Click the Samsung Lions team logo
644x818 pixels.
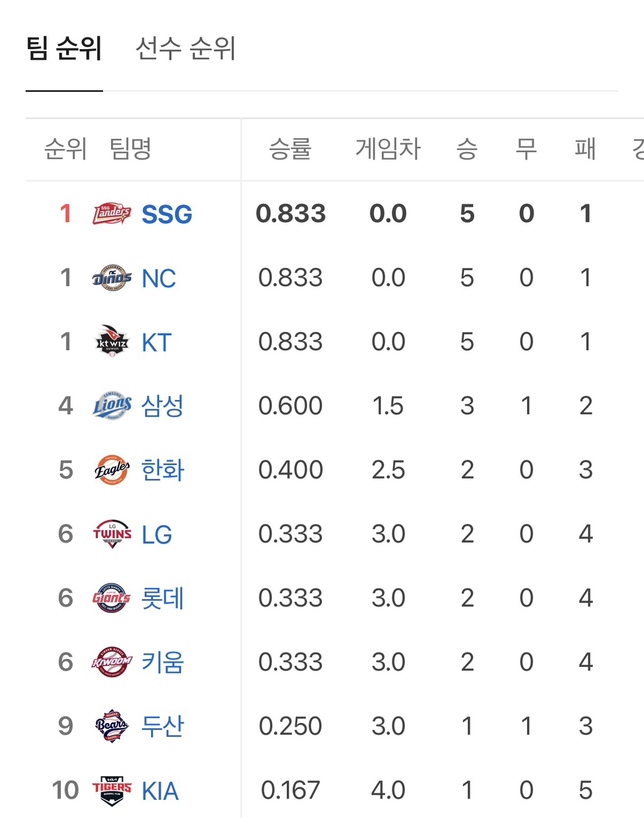(112, 406)
